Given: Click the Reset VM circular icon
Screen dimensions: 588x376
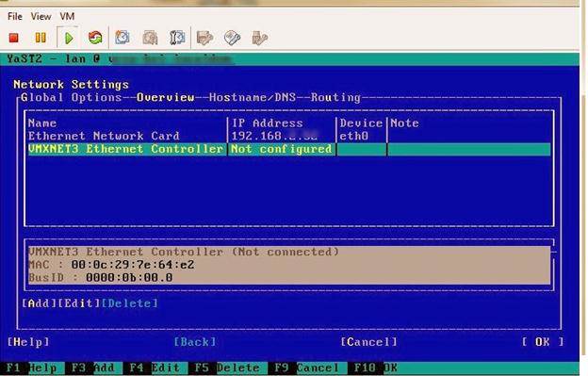Looking at the screenshot, I should click(x=95, y=38).
